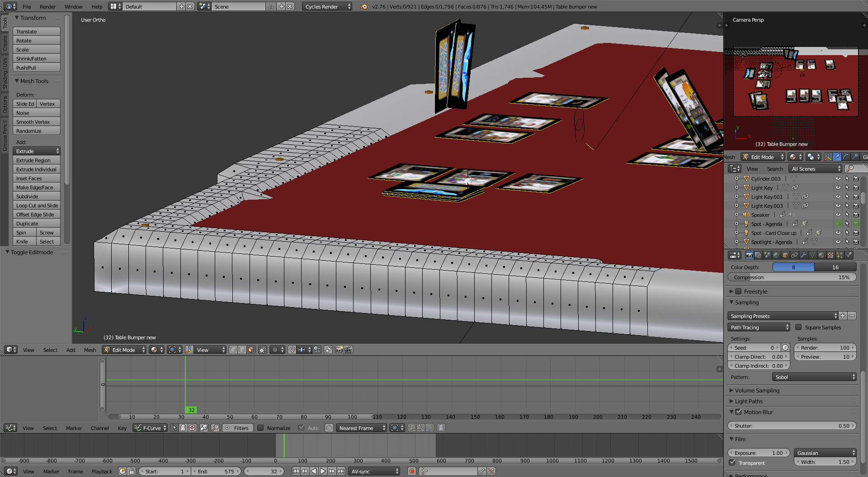Click the record auto-keyframe red button
This screenshot has width=868, height=477.
pyautogui.click(x=412, y=471)
